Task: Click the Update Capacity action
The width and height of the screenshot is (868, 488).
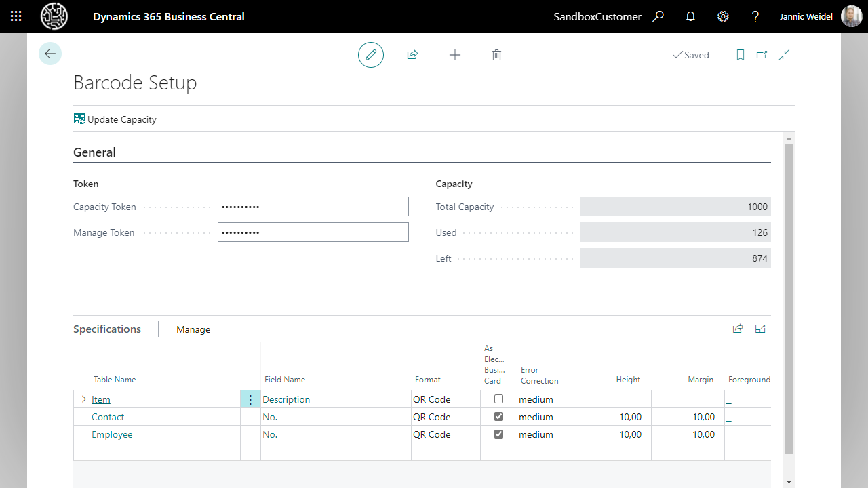Action: coord(115,119)
